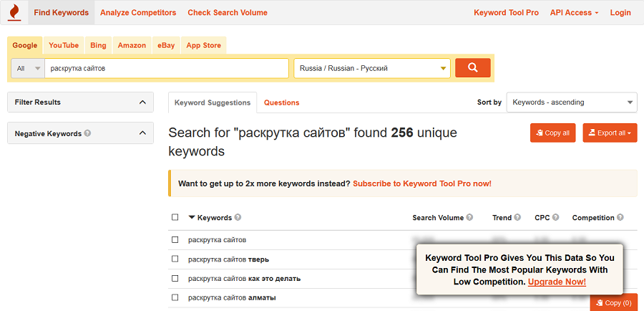Switch to the App Store tab
The width and height of the screenshot is (644, 311).
click(x=204, y=45)
